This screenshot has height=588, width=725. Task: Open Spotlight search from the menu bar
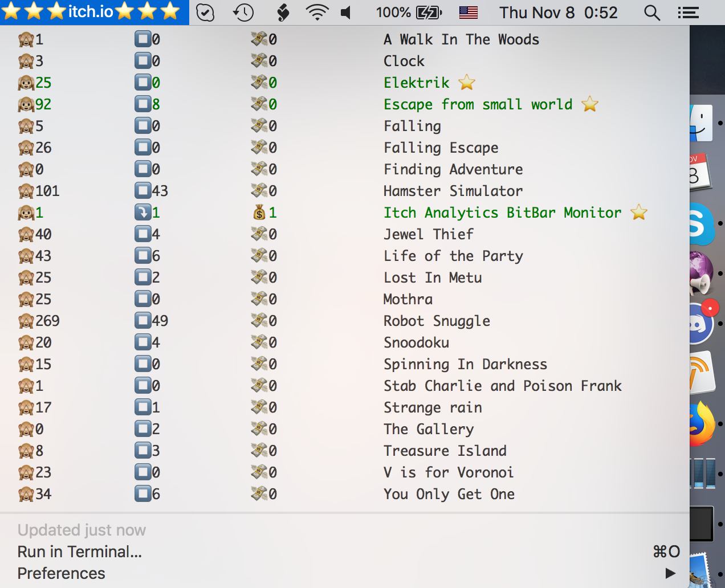(652, 12)
